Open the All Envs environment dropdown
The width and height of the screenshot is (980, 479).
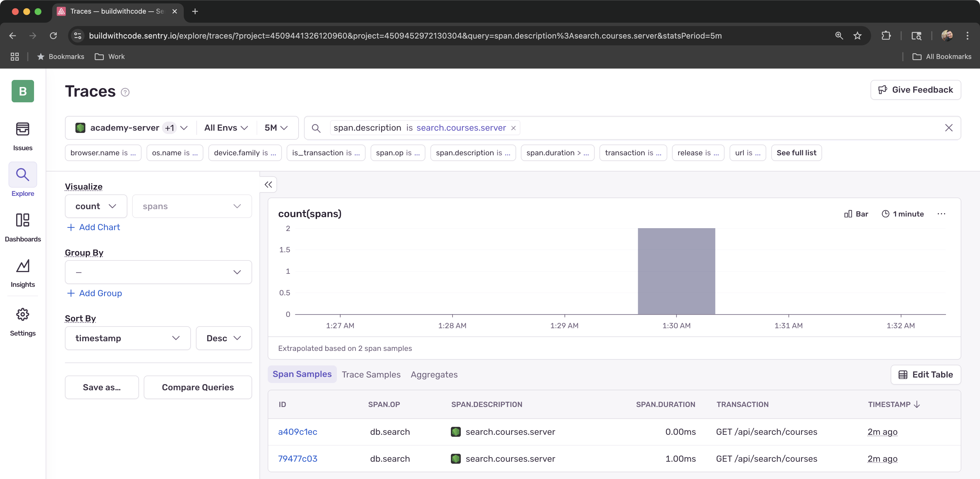[226, 128]
